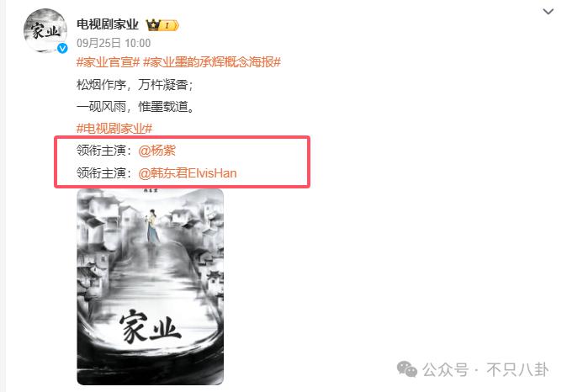Image resolution: width=567 pixels, height=392 pixels.
Task: Open the 家业 profile avatar
Action: pyautogui.click(x=45, y=31)
